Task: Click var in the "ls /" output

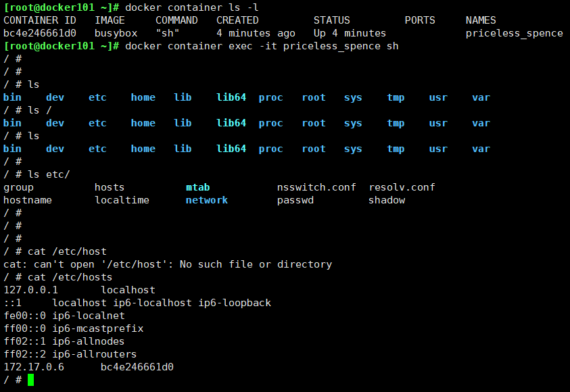Action: 481,123
